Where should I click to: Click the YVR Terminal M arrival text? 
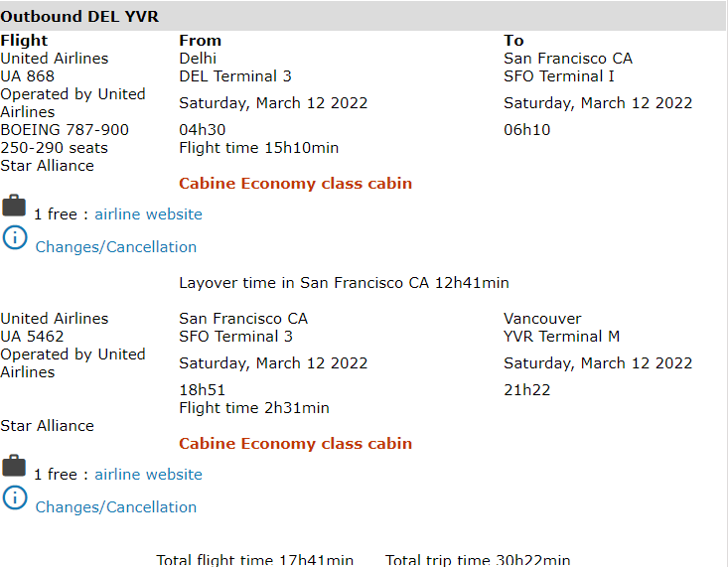561,337
